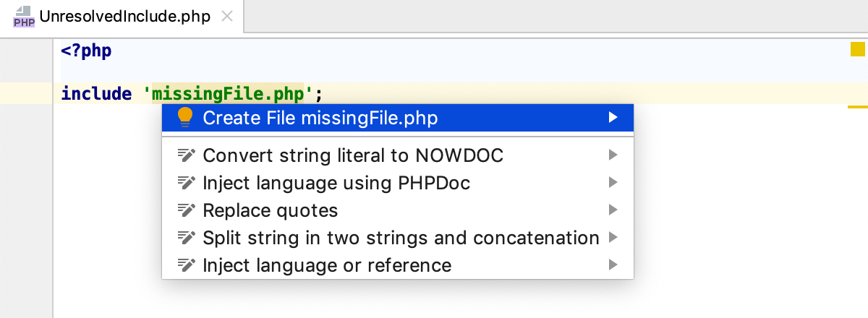Click the yellow inspection status square indicator
Viewport: 868px width, 318px height.
click(x=858, y=50)
